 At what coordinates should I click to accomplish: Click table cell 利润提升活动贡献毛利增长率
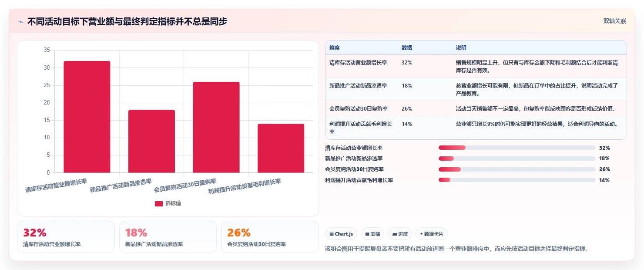click(361, 128)
